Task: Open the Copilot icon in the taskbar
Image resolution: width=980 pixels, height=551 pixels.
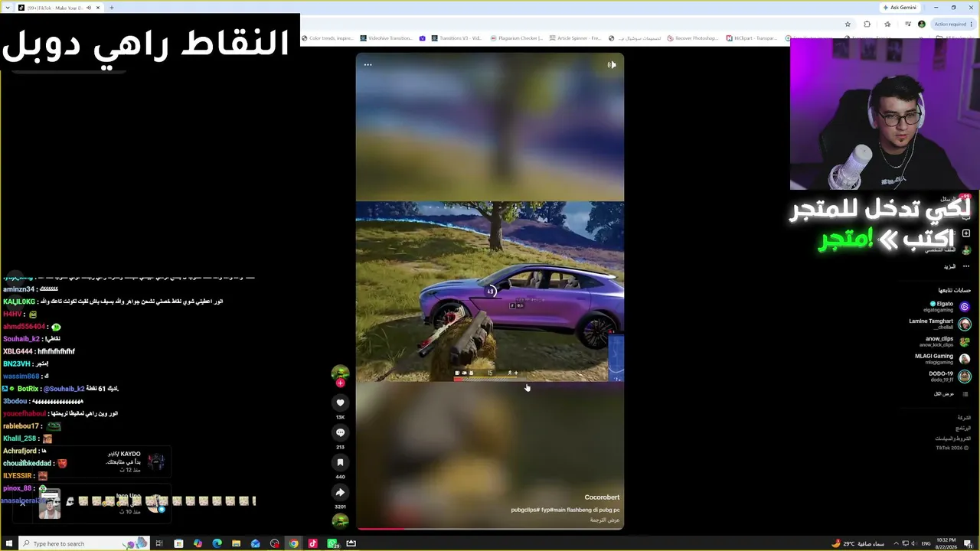Action: click(x=198, y=543)
